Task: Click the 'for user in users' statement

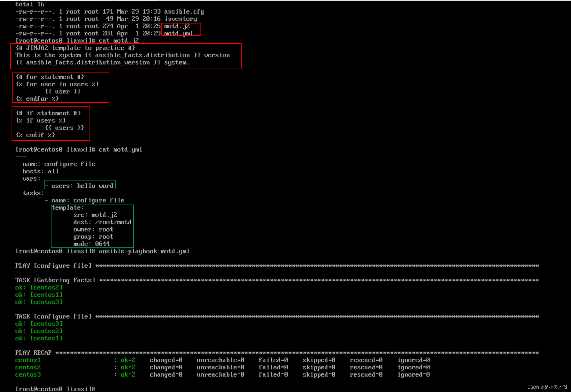Action: [x=57, y=84]
